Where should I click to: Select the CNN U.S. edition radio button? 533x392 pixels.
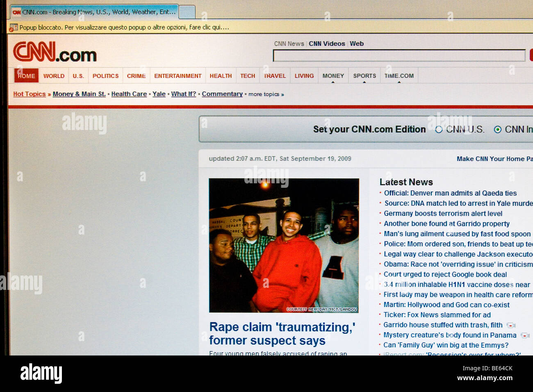click(x=439, y=130)
